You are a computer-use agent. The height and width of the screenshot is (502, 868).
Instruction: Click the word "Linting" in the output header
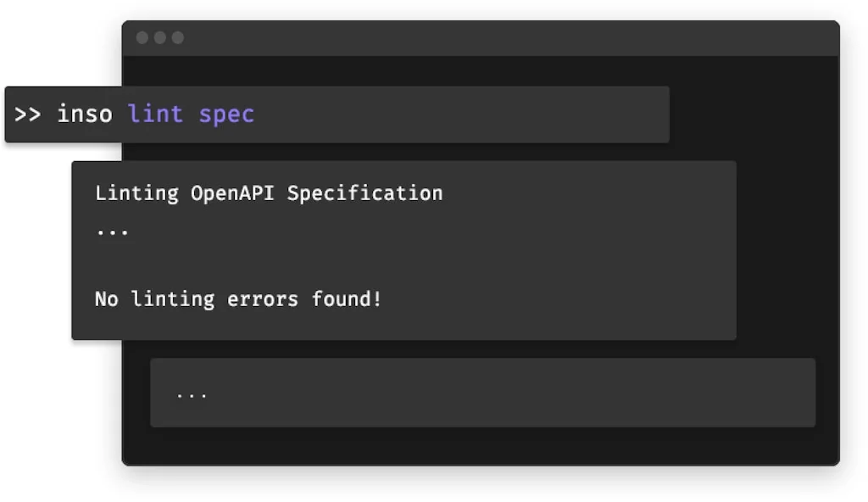point(136,193)
